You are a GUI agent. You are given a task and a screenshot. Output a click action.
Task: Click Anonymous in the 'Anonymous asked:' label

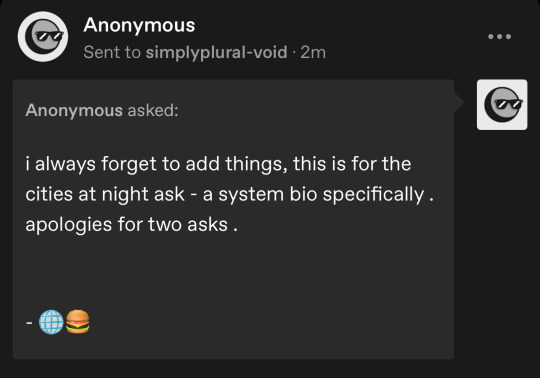(74, 111)
